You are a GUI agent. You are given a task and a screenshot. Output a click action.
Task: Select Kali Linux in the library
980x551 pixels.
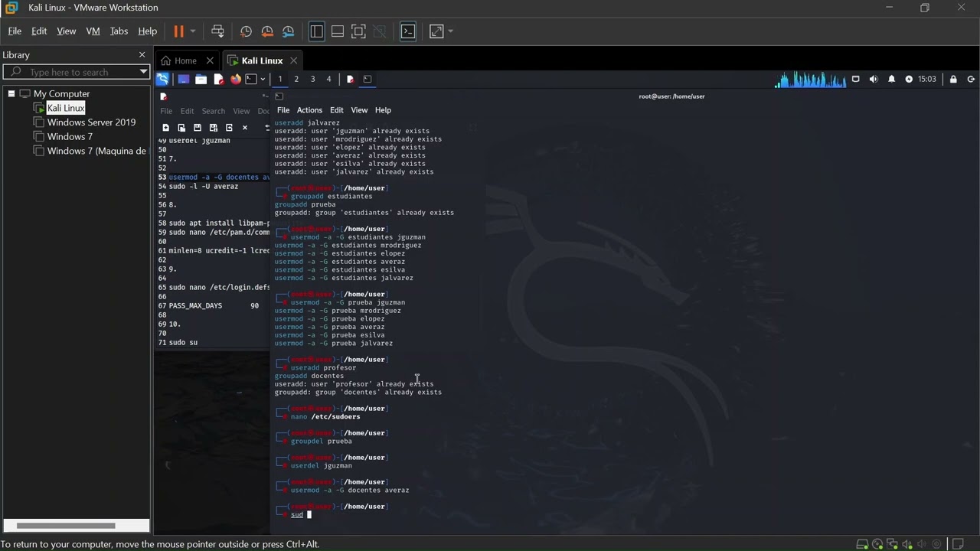click(65, 108)
